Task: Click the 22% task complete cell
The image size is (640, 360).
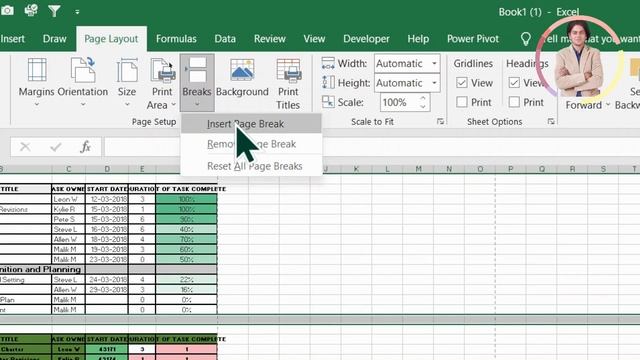Action: 186,280
